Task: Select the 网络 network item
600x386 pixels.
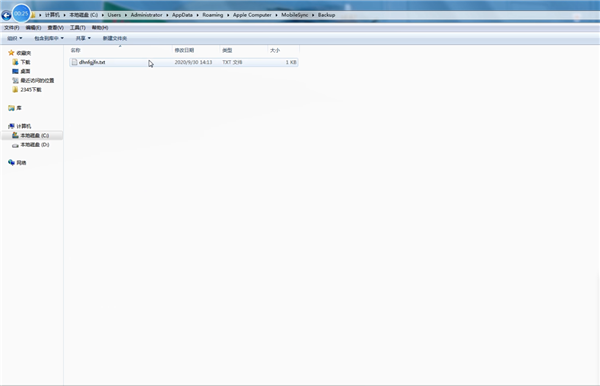Action: click(17, 163)
